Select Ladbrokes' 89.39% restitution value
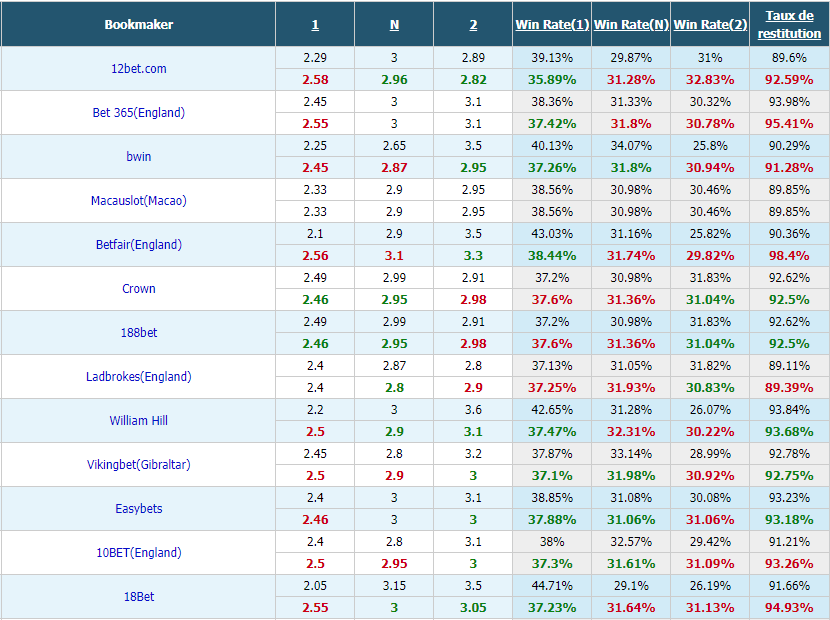Screen dimensions: 830x620 pyautogui.click(x=789, y=388)
